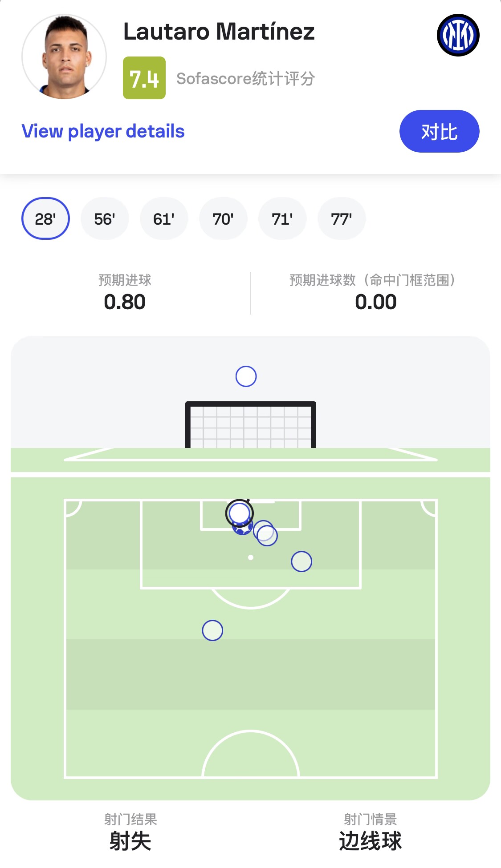The width and height of the screenshot is (501, 868).
Task: Show the 71' shot
Action: pyautogui.click(x=282, y=218)
